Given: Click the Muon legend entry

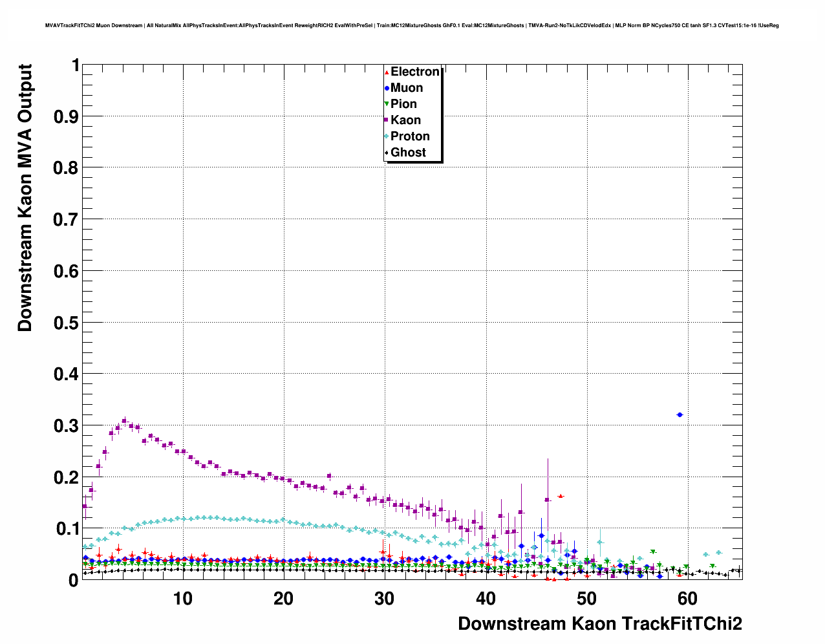Looking at the screenshot, I should 403,88.
